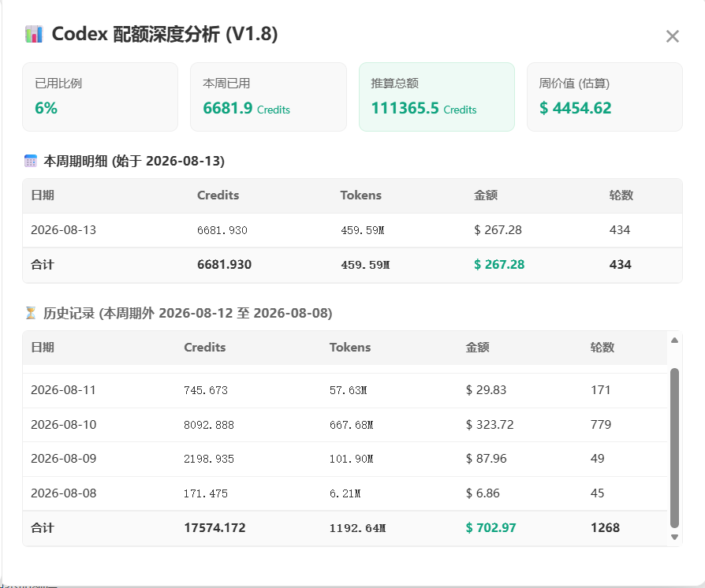Click the 轮数 header in the current-period table
Screen dimensions: 705x588
[x=621, y=195]
